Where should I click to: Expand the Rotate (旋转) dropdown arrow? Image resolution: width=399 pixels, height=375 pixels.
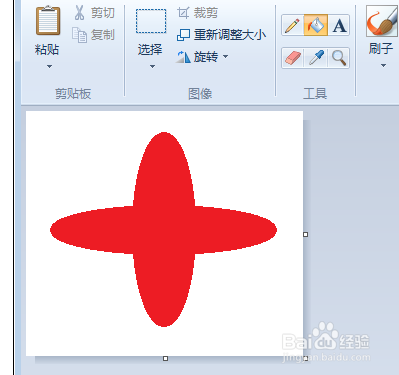226,56
